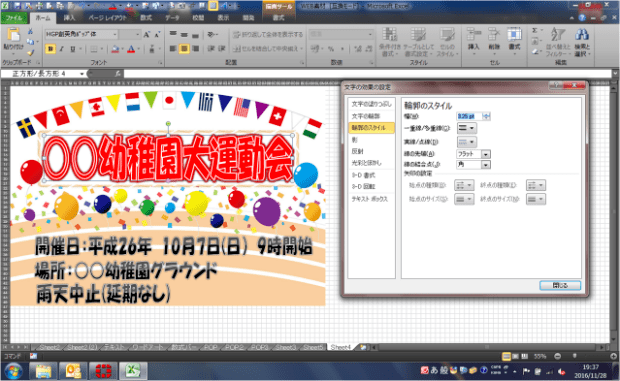Click the text orientation icon
The width and height of the screenshot is (620, 381).
212,34
